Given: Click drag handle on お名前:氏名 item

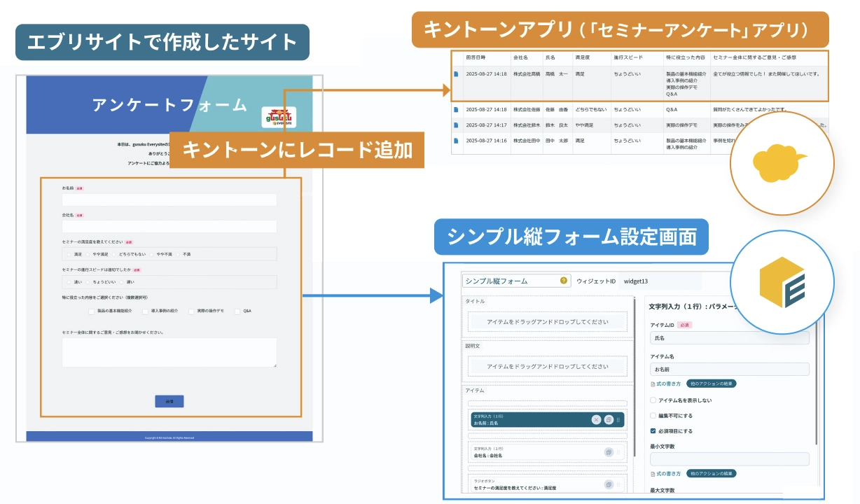Looking at the screenshot, I should click(619, 419).
